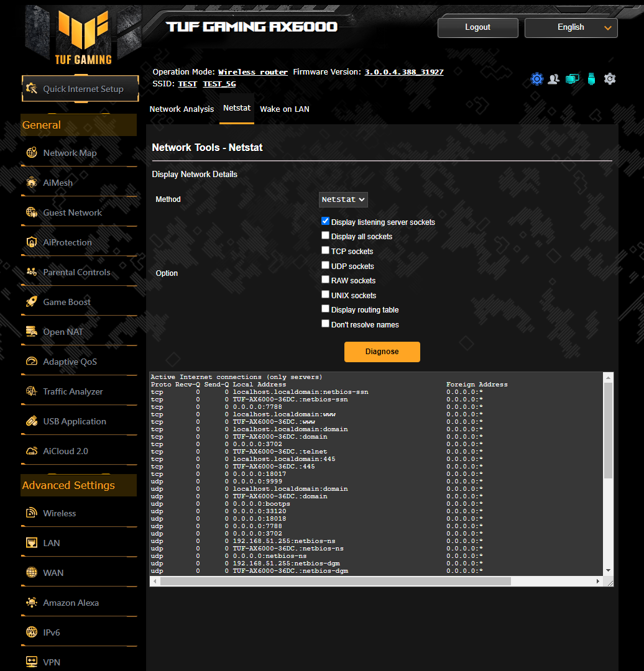Open the Traffic Analyzer menu entry
The height and width of the screenshot is (671, 644).
pos(73,391)
